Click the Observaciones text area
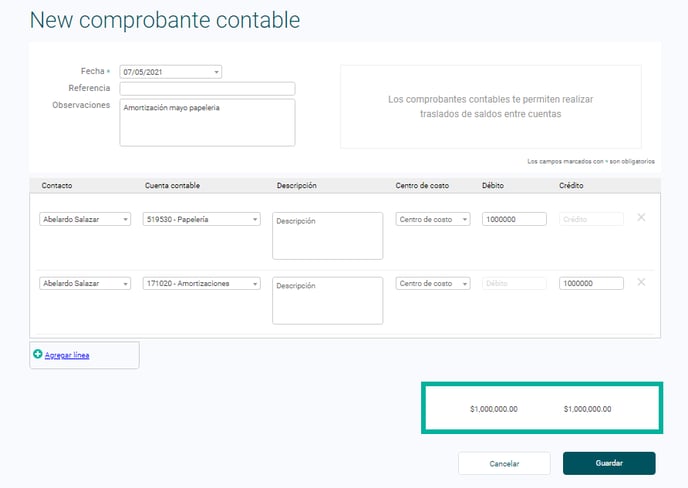Screen dimensions: 688x488 point(207,122)
